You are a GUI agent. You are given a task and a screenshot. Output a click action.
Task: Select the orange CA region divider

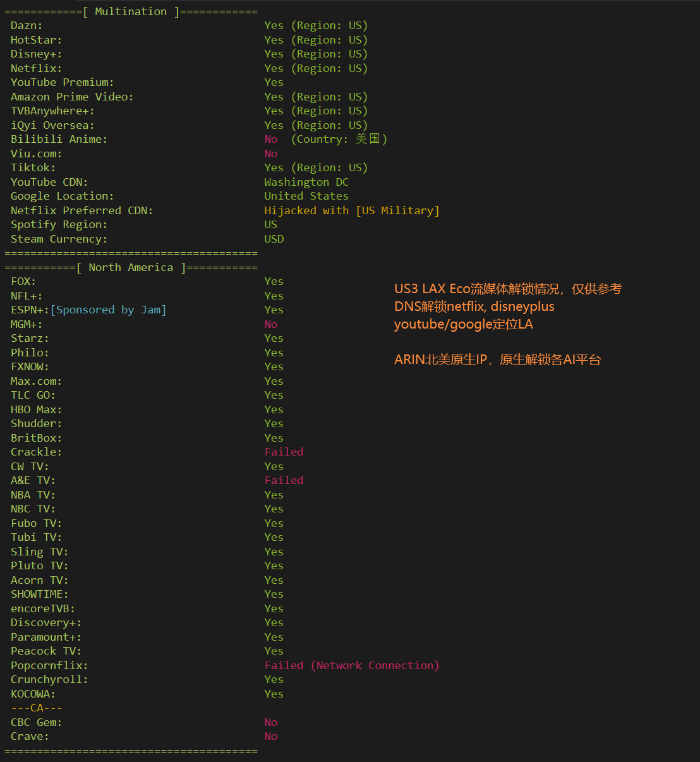[37, 708]
